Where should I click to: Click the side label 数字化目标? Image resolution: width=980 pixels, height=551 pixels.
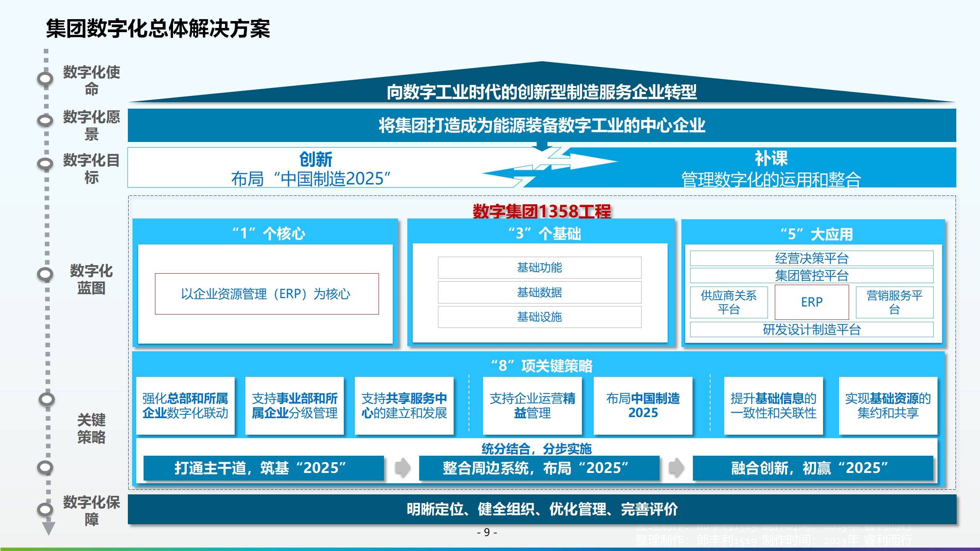91,169
